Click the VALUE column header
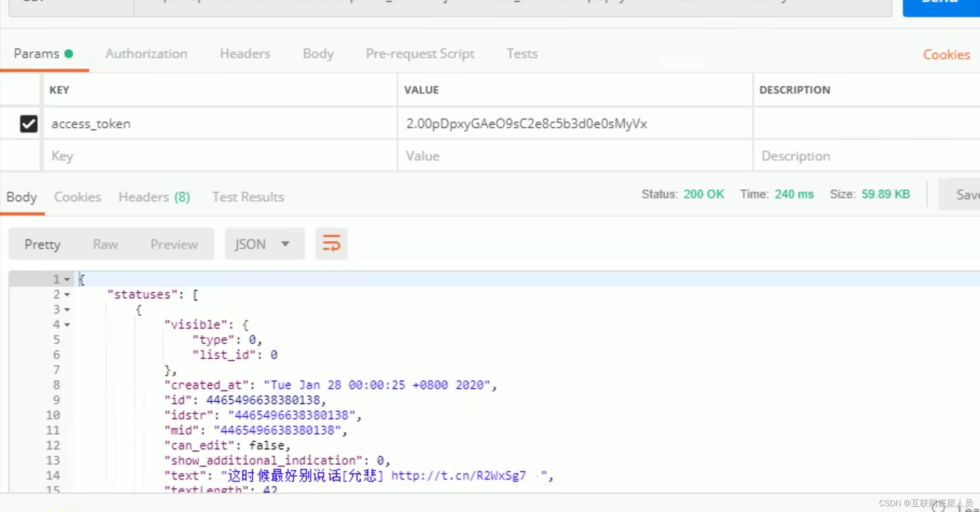The image size is (980, 512). (x=421, y=90)
